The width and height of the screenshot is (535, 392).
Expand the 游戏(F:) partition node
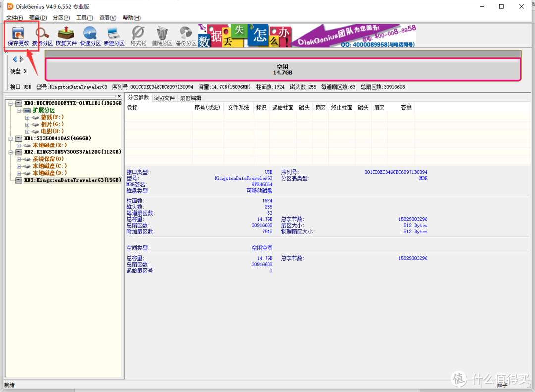27,118
